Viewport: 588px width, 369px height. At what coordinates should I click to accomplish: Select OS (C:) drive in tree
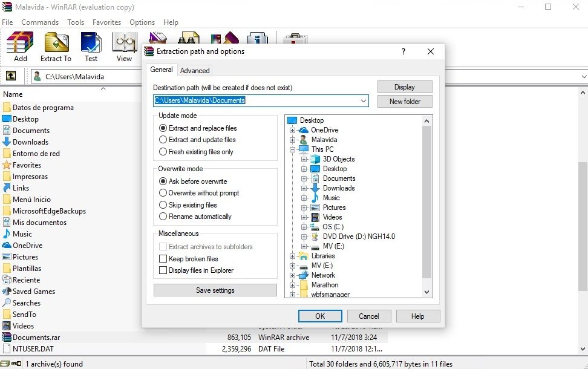click(x=333, y=226)
